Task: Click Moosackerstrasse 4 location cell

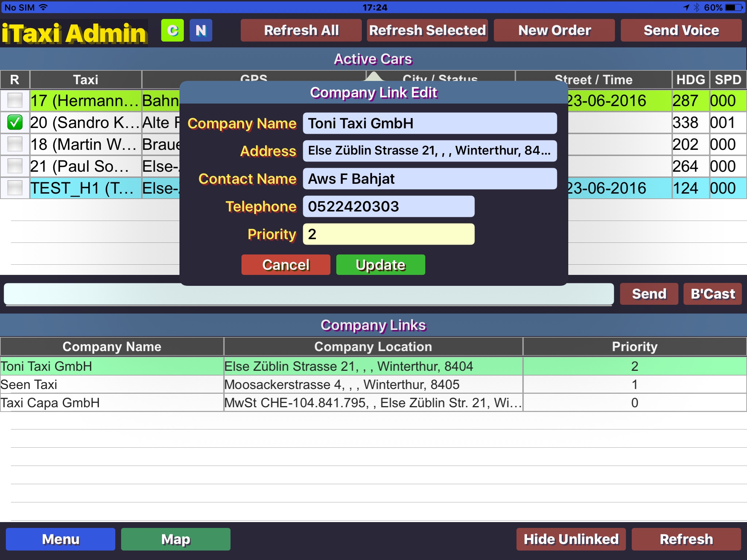Action: 373,384
